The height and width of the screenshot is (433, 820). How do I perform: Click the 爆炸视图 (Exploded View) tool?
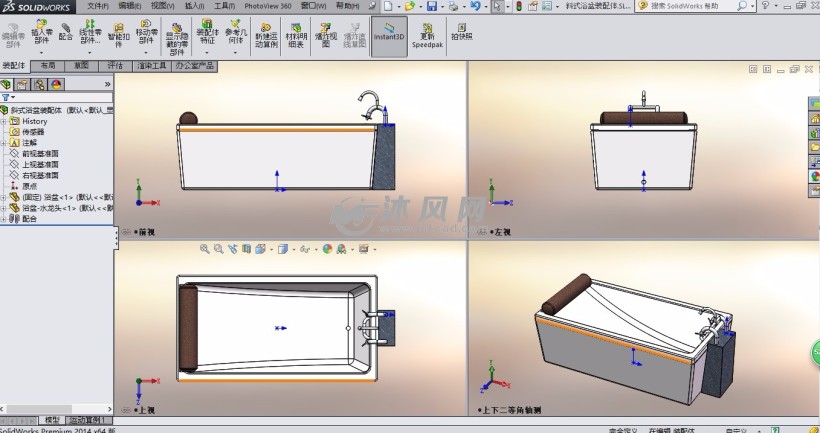point(325,36)
